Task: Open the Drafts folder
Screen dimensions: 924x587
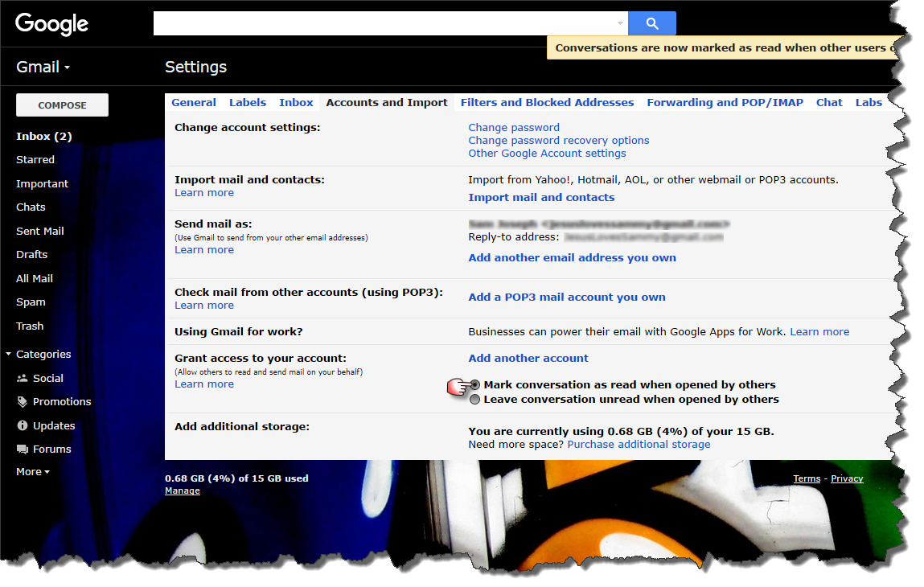Action: (x=32, y=255)
